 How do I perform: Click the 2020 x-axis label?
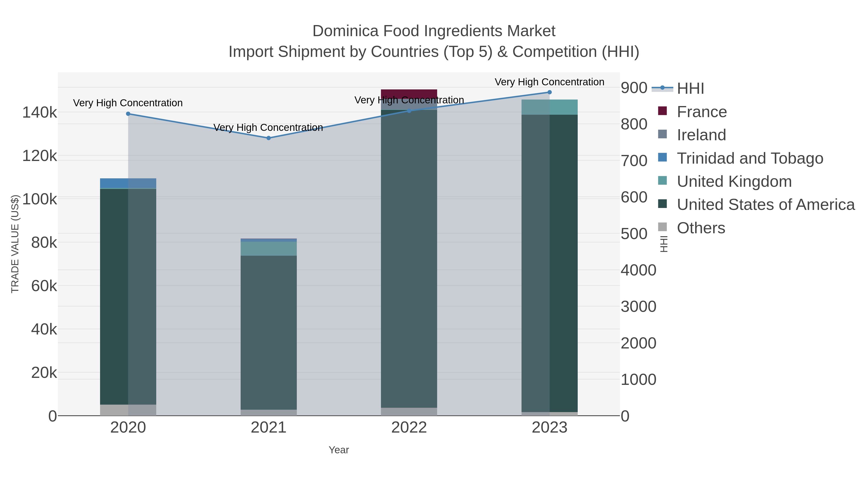128,428
